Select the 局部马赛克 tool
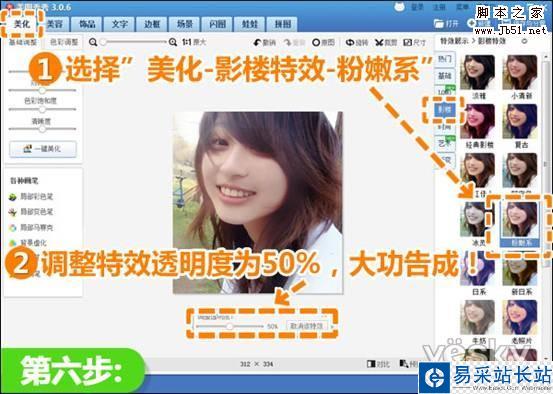Screen dimensions: 553x394 click(31, 228)
